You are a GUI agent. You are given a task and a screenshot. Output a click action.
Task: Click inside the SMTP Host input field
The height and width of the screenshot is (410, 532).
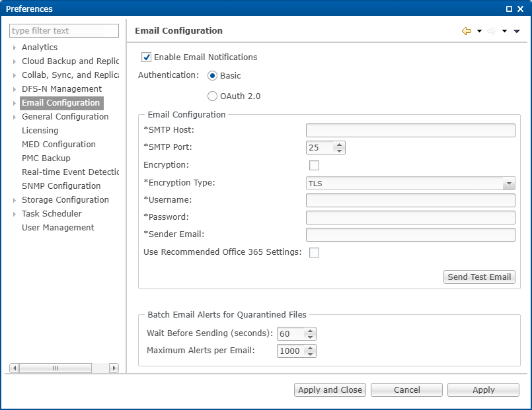point(410,130)
